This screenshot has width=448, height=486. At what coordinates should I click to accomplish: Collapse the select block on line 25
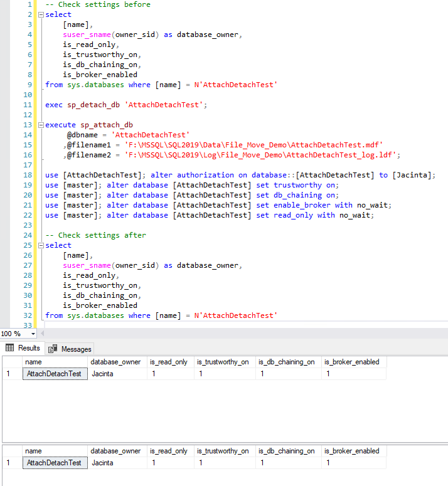coord(41,245)
